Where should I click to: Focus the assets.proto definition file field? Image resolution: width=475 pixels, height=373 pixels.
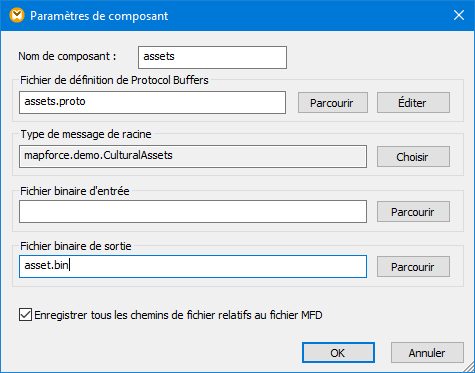pos(152,102)
